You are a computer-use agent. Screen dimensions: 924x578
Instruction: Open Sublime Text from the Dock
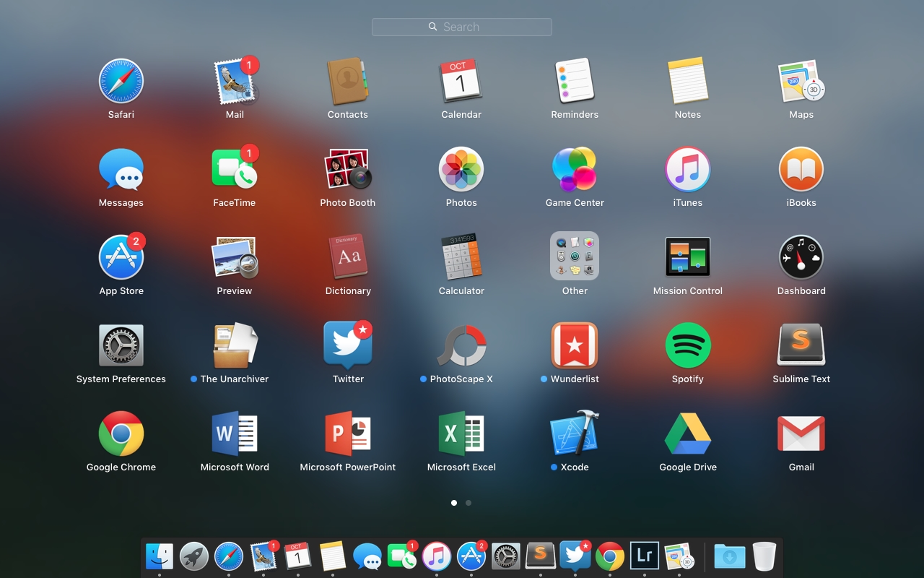click(541, 557)
